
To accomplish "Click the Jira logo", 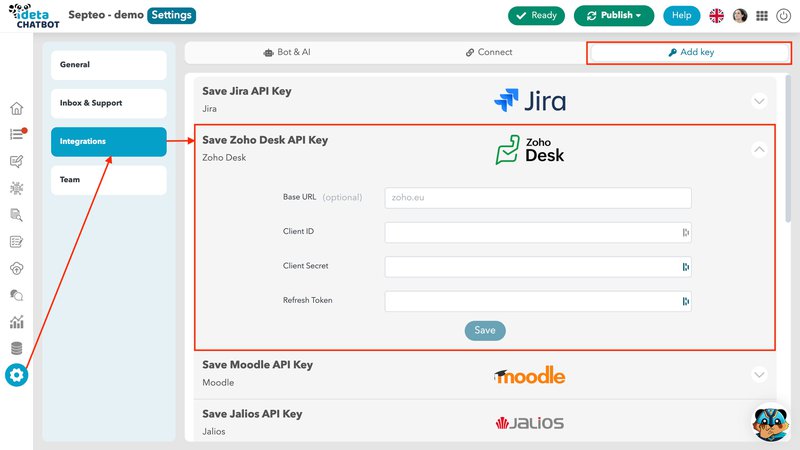I will [530, 101].
